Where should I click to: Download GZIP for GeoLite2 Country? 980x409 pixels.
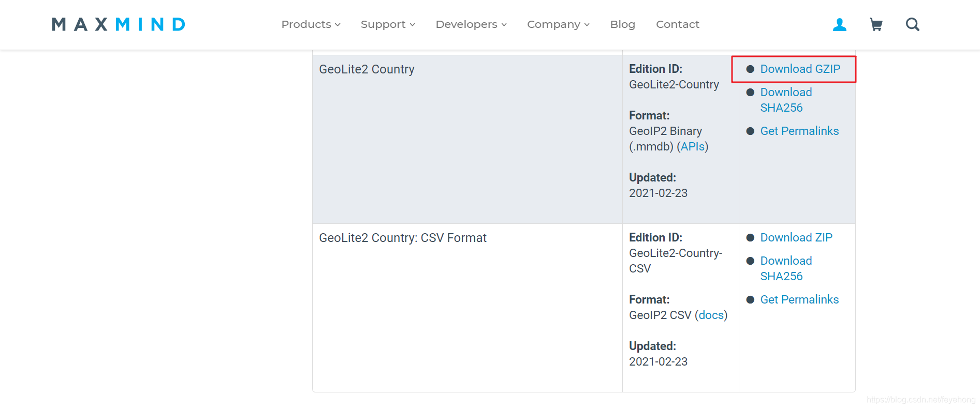(x=800, y=69)
